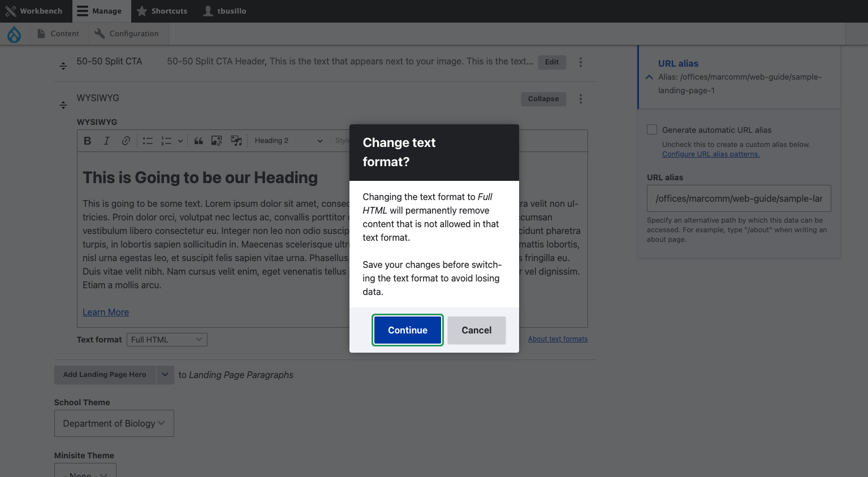
Task: Click the Learn More link in editor
Action: [106, 312]
